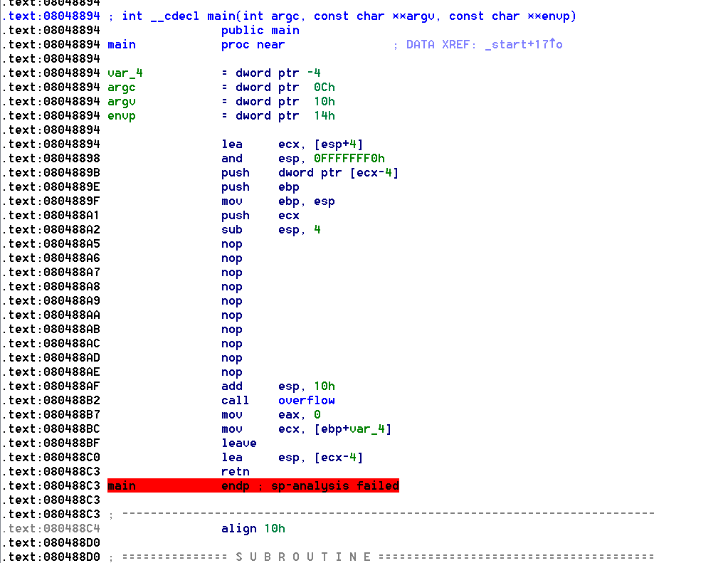Click the "sp-analysis failed" comment
Image resolution: width=728 pixels, height=563 pixels.
click(334, 485)
